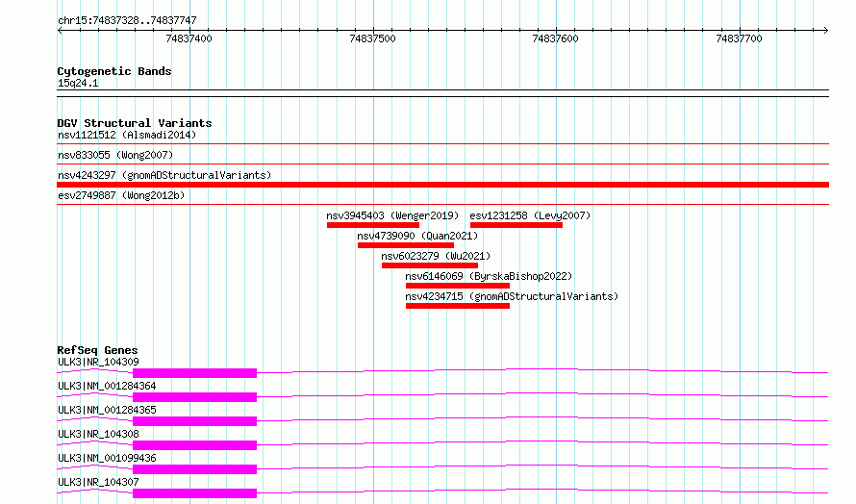Open variant nsv833055 (Wong2007) label
This screenshot has width=856, height=504.
pyautogui.click(x=115, y=155)
